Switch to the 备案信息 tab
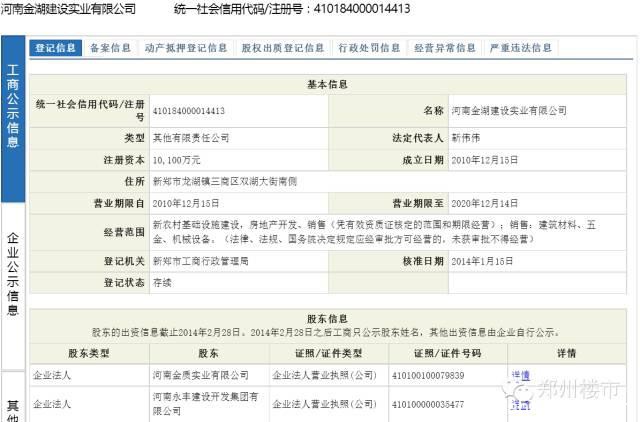The image size is (640, 422). 110,48
